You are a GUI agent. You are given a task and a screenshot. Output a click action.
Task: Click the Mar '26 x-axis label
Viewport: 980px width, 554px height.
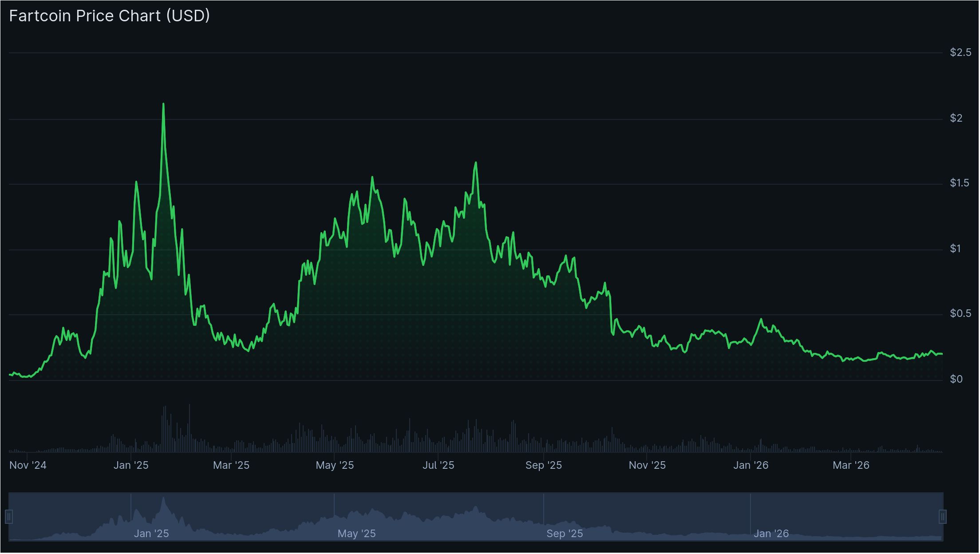point(851,465)
